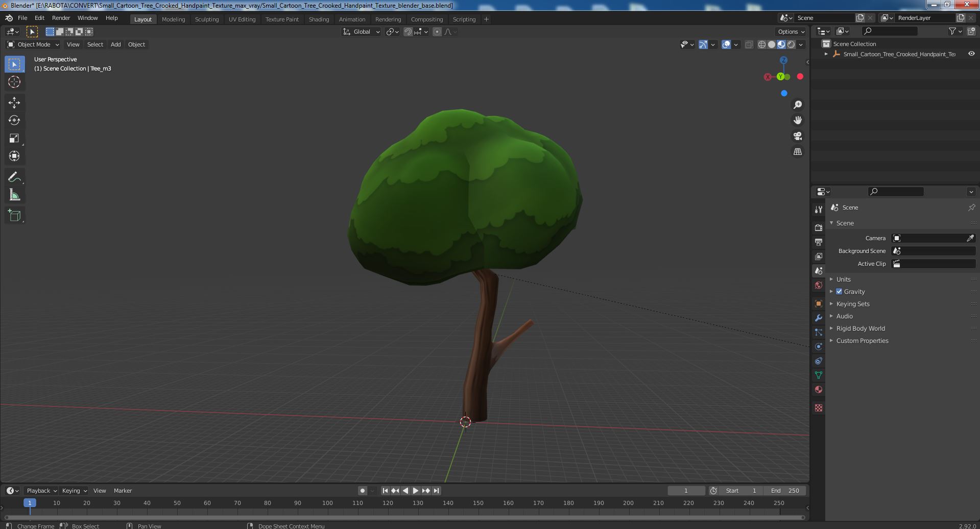Switch to solid viewport shading
Image resolution: width=980 pixels, height=529 pixels.
point(772,44)
